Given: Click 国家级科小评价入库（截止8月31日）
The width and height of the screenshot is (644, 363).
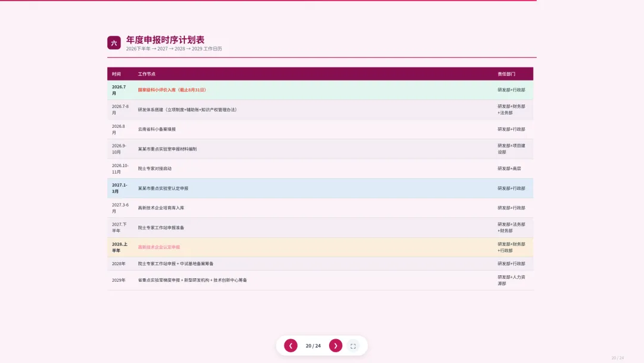Looking at the screenshot, I should tap(172, 90).
